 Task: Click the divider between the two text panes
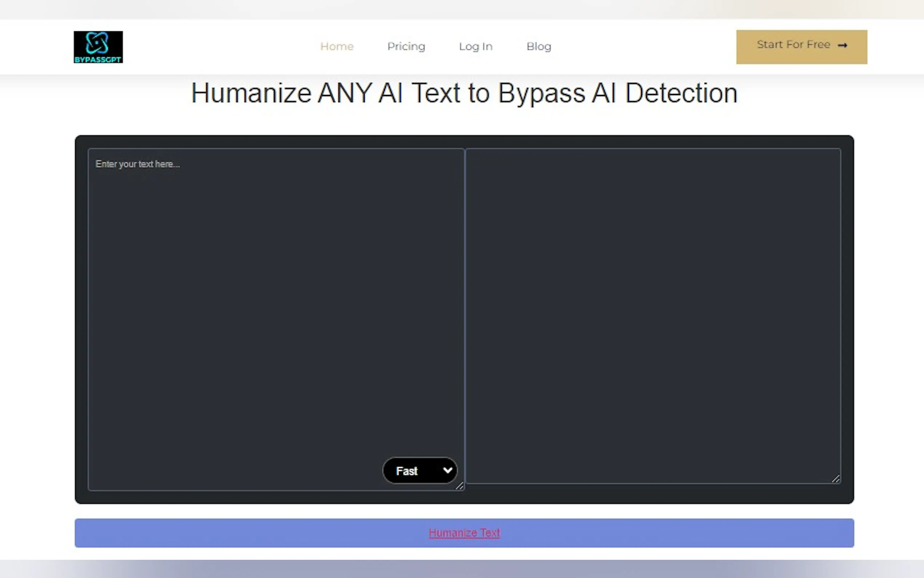pos(465,317)
